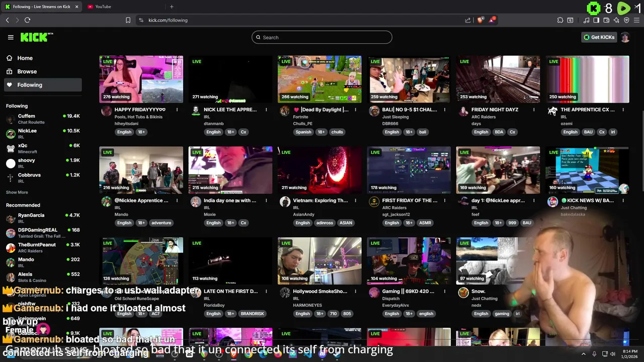This screenshot has height=362, width=644.
Task: Open the hiheyitsdani streamer avatar
Action: point(106,111)
